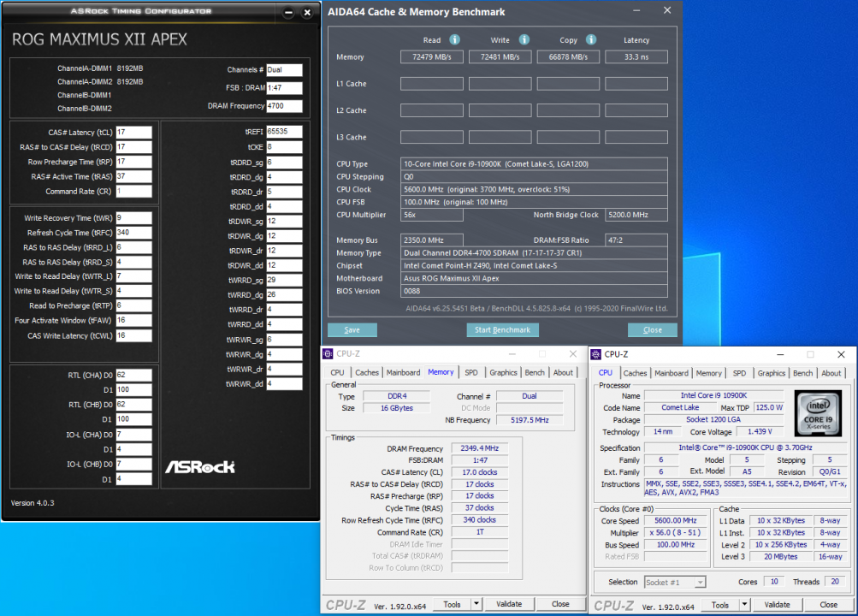Open the Caches tab in the right CPU-Z window

click(635, 373)
